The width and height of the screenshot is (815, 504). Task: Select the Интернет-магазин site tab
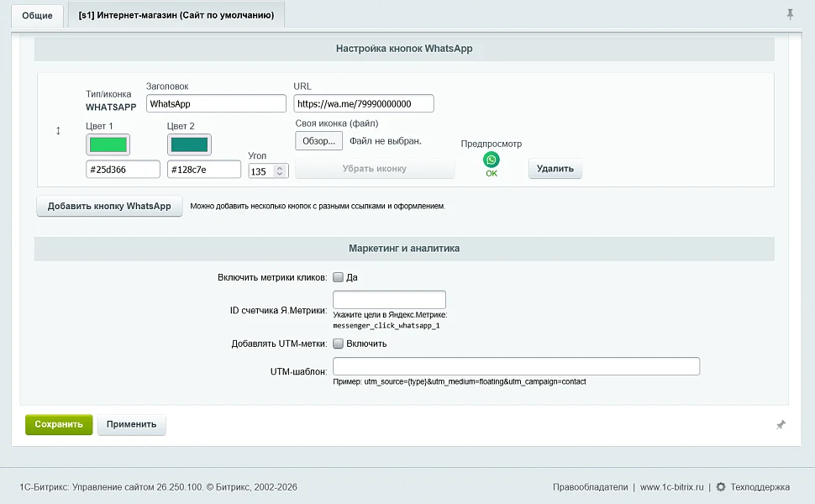click(x=176, y=15)
